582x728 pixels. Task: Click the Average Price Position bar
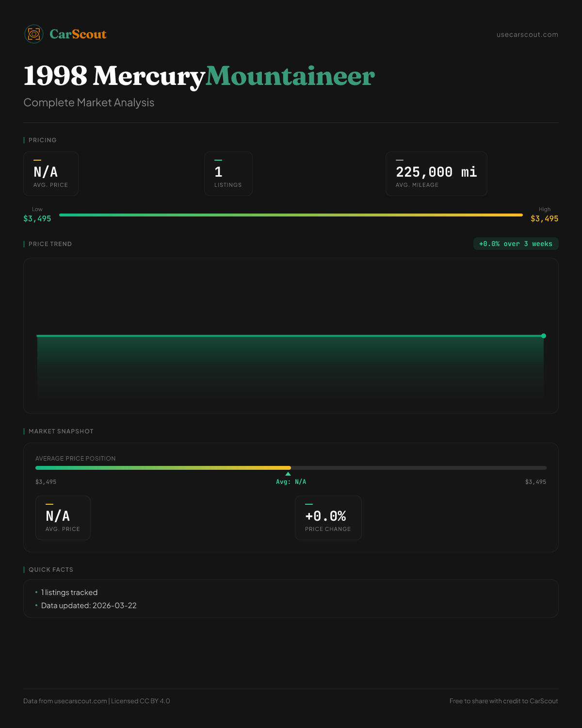(x=291, y=468)
